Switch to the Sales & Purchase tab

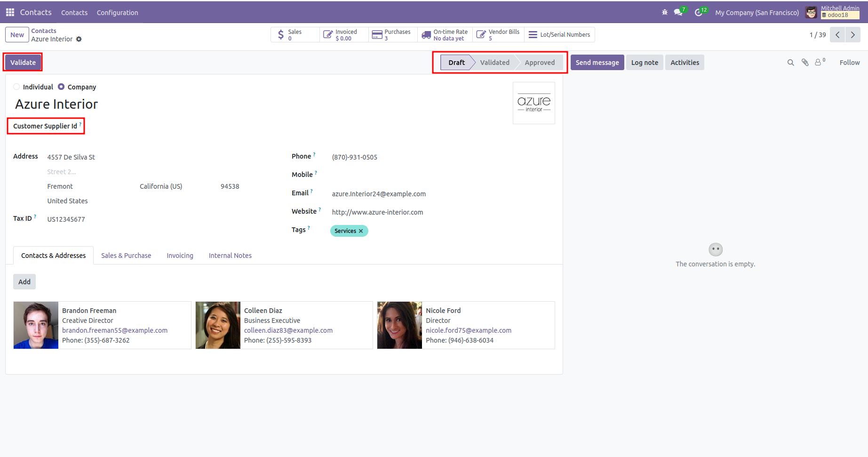point(126,256)
